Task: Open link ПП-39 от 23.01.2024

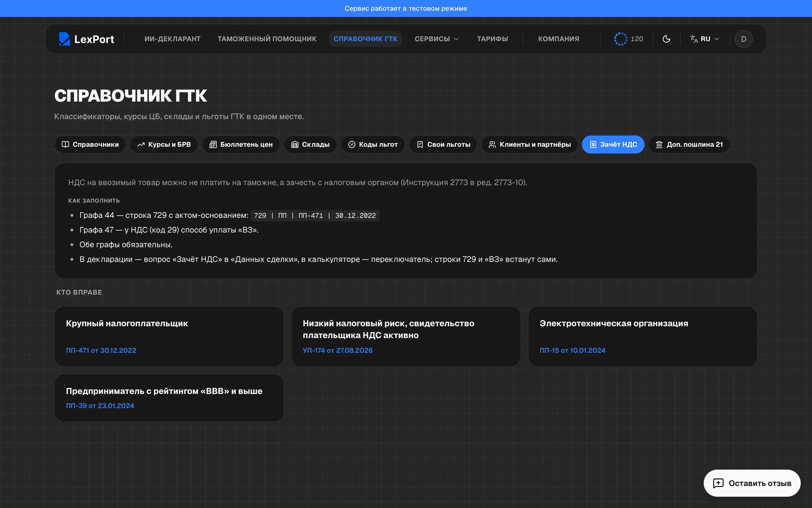Action: coord(100,406)
